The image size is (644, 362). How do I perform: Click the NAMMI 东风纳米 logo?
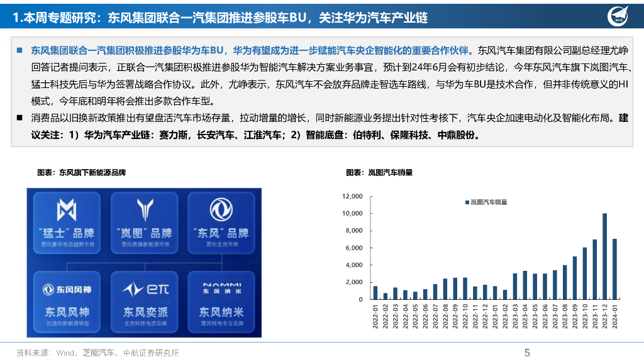222,288
